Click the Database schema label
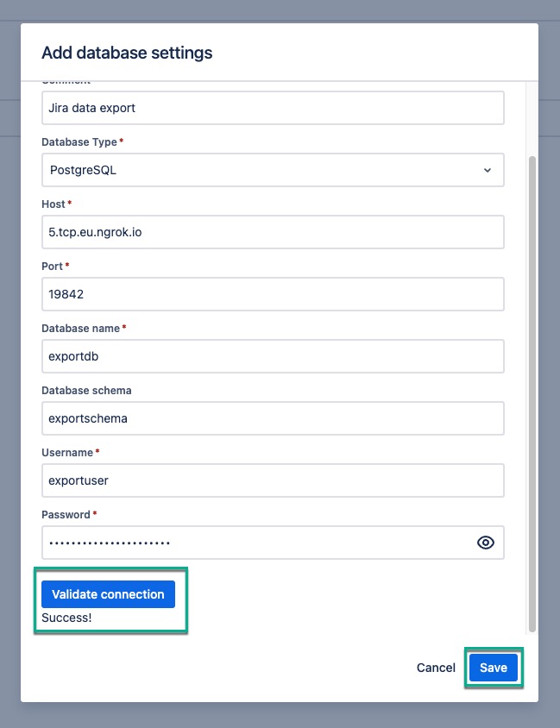Viewport: 560px width, 728px height. [x=86, y=390]
